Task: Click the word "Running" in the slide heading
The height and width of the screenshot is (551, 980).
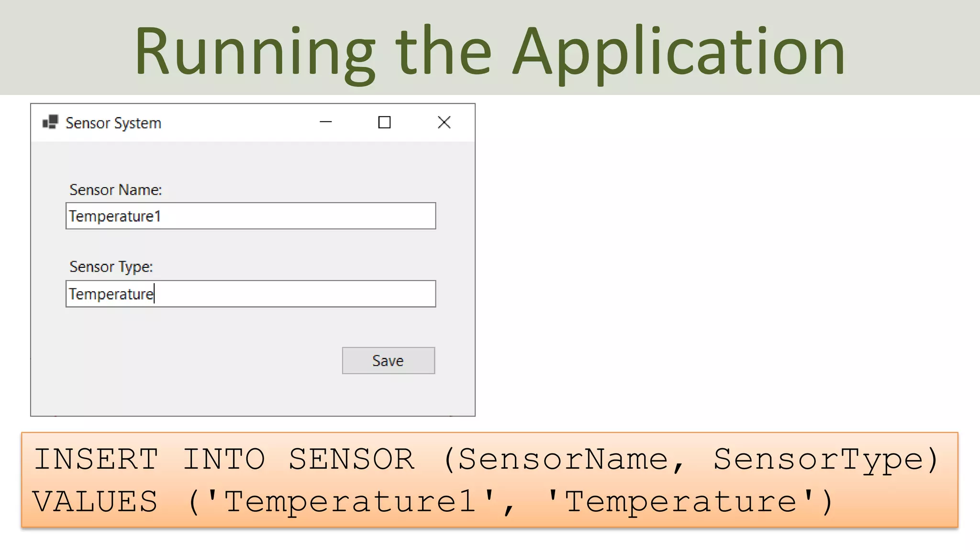Action: pyautogui.click(x=255, y=53)
